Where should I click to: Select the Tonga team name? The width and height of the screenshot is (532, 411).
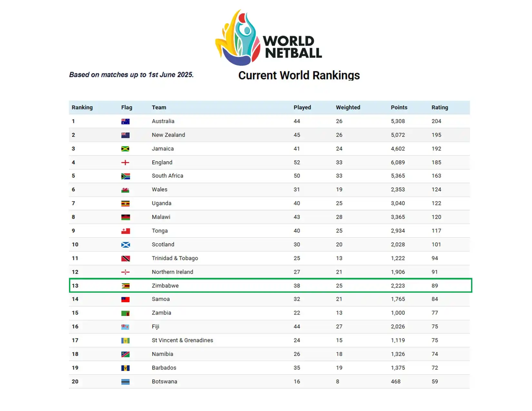160,231
